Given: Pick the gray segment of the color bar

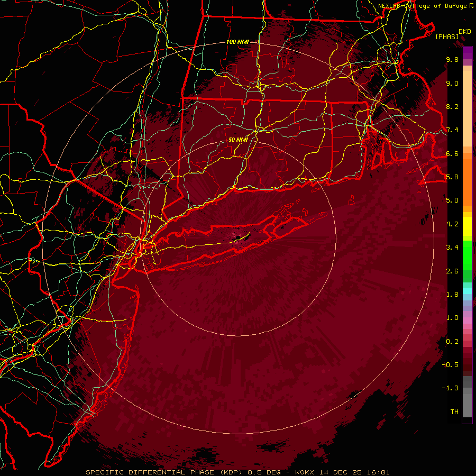Looking at the screenshot, I should [x=467, y=396].
